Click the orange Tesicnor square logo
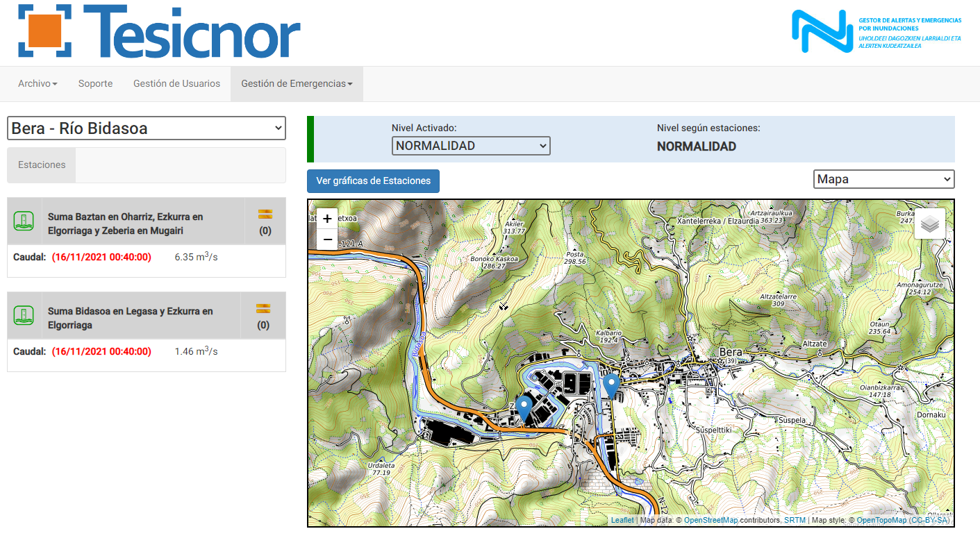The height and width of the screenshot is (538, 980). point(45,32)
